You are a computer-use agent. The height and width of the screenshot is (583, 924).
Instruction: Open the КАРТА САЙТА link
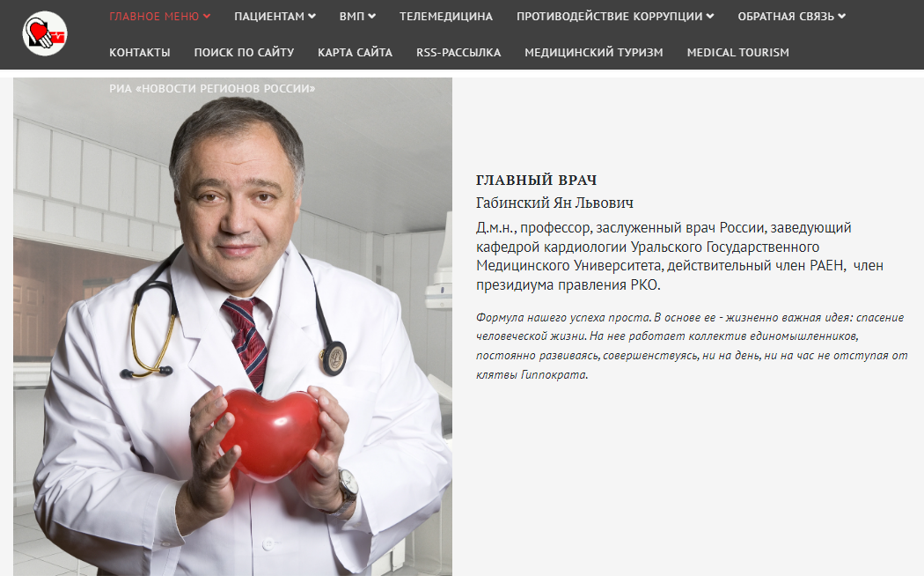point(355,53)
